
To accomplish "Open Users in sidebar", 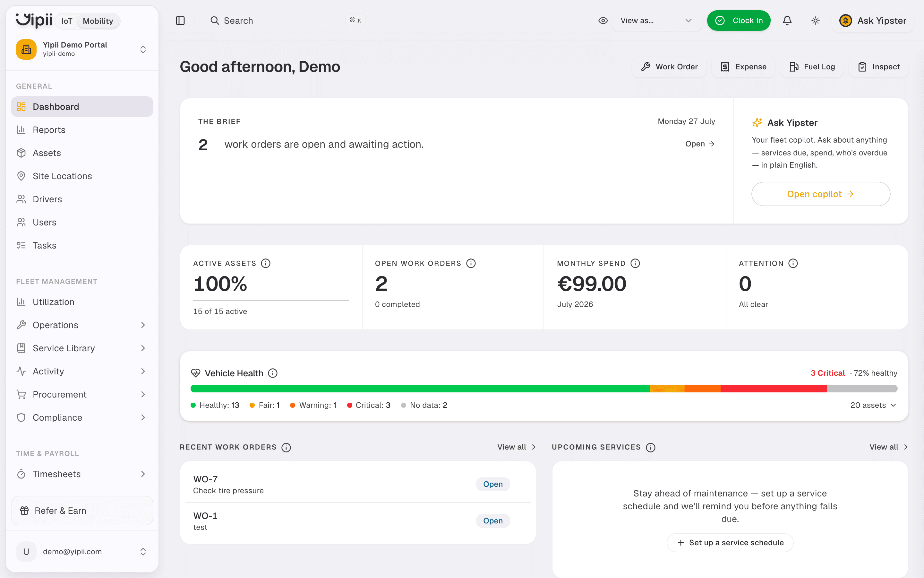I will pyautogui.click(x=82, y=223).
